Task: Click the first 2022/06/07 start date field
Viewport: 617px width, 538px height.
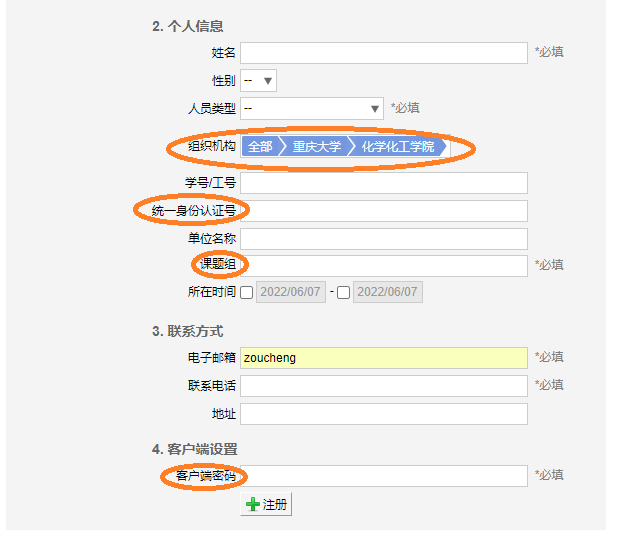Action: click(291, 292)
